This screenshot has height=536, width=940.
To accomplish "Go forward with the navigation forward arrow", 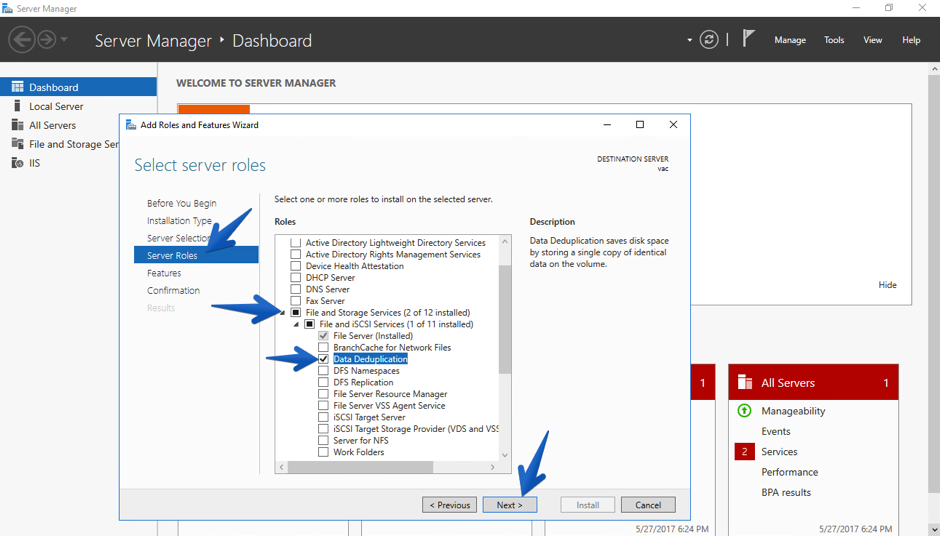I will click(x=47, y=40).
